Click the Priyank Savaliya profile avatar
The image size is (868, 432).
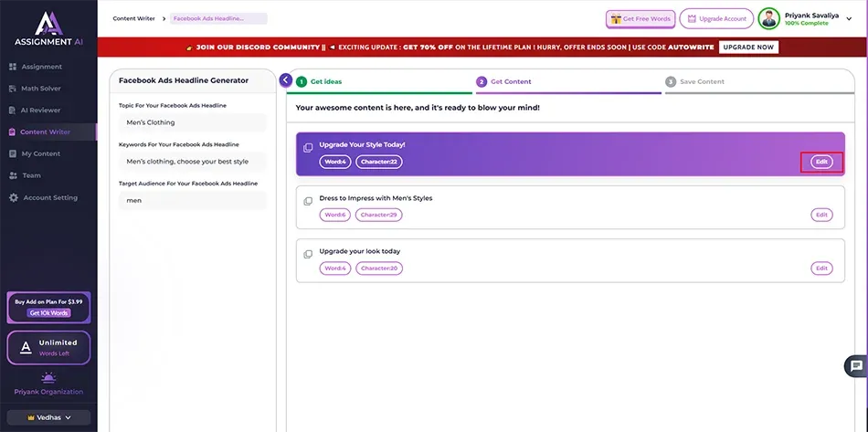point(769,19)
